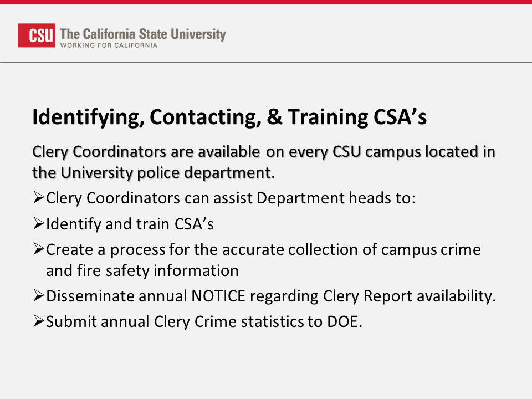Image resolution: width=532 pixels, height=399 pixels.
Task: Click the text Department heads to:
Action: pos(336,198)
